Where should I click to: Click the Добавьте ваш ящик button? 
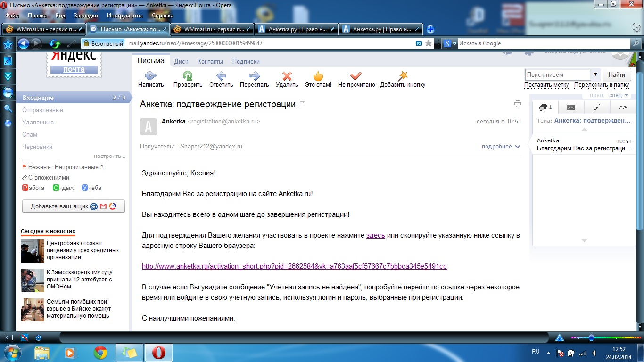point(74,206)
